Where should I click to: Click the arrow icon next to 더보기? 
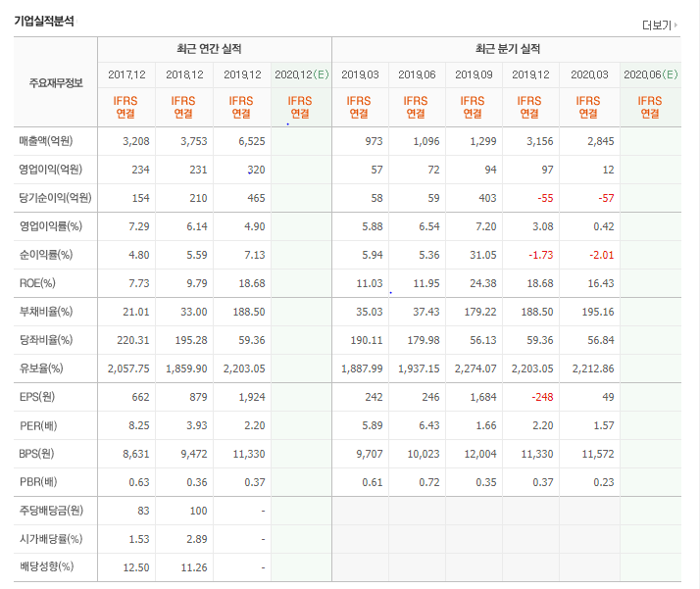[675, 25]
